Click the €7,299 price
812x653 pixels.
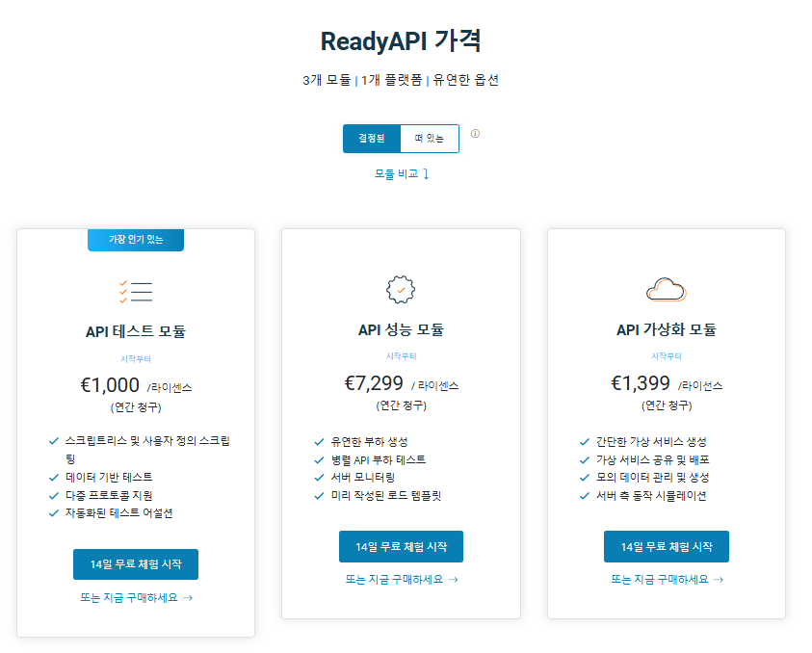pos(374,383)
